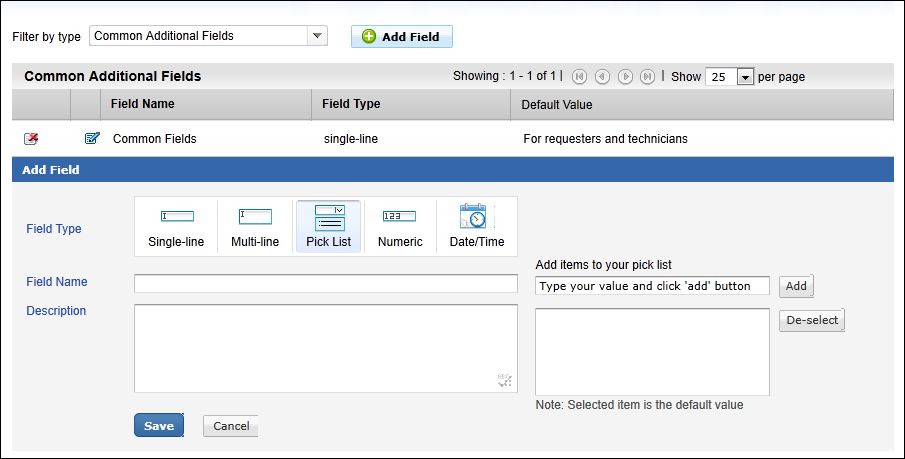Choose the Numeric field type
The width and height of the screenshot is (905, 459).
click(400, 227)
